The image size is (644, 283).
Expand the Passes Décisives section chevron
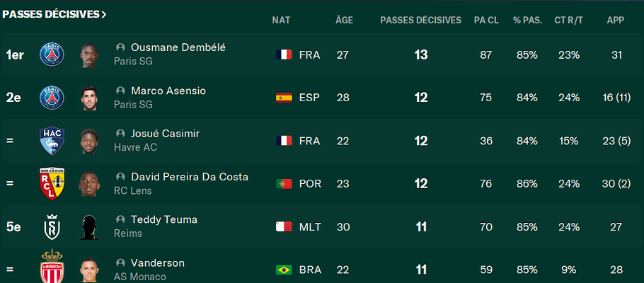point(104,14)
